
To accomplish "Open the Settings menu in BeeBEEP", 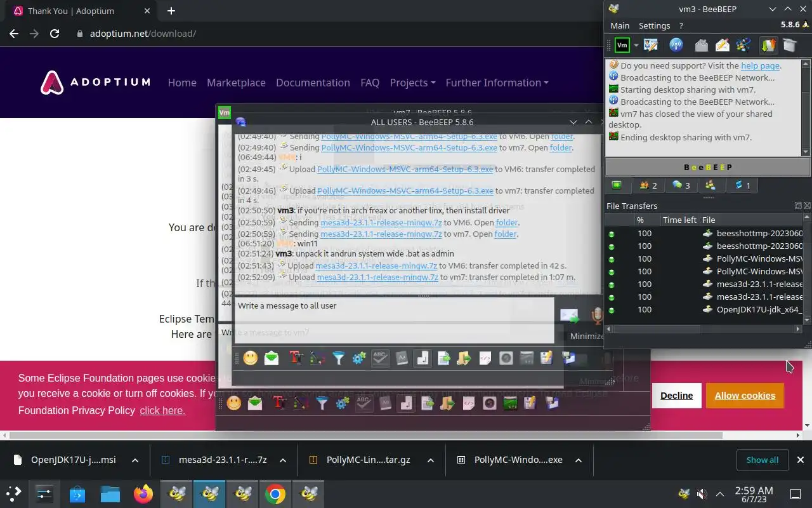I will click(654, 25).
